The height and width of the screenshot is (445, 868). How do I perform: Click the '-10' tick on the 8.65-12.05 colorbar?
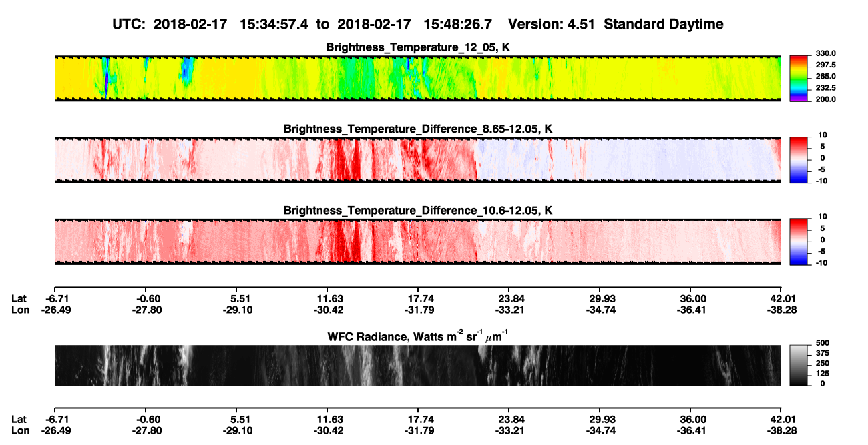click(821, 181)
